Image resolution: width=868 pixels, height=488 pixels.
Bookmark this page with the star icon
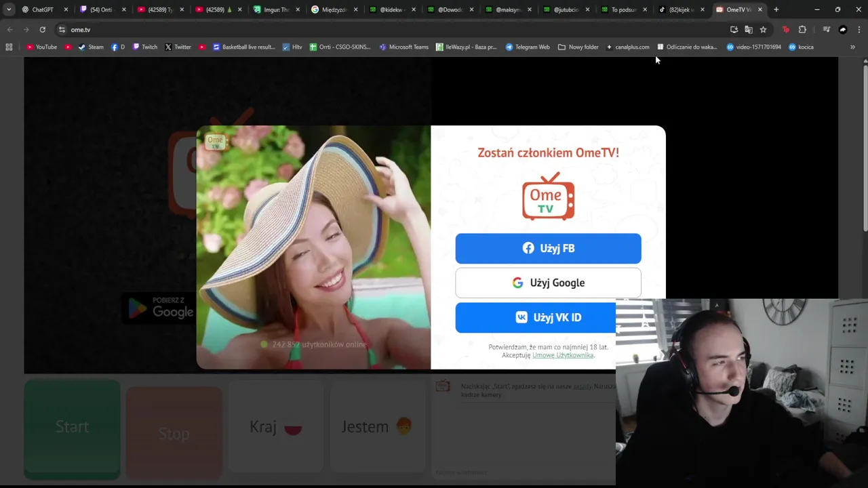(x=763, y=30)
